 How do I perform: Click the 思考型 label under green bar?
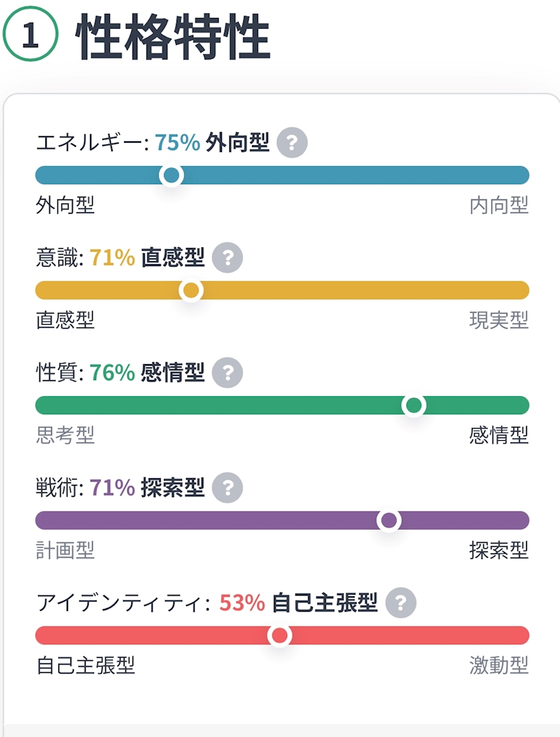pyautogui.click(x=65, y=436)
